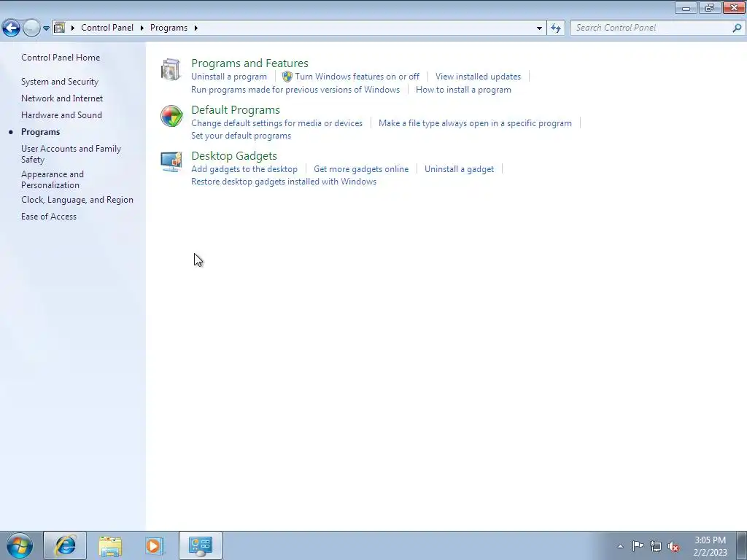This screenshot has width=747, height=560.
Task: Go to Network and Internet category
Action: click(x=62, y=98)
